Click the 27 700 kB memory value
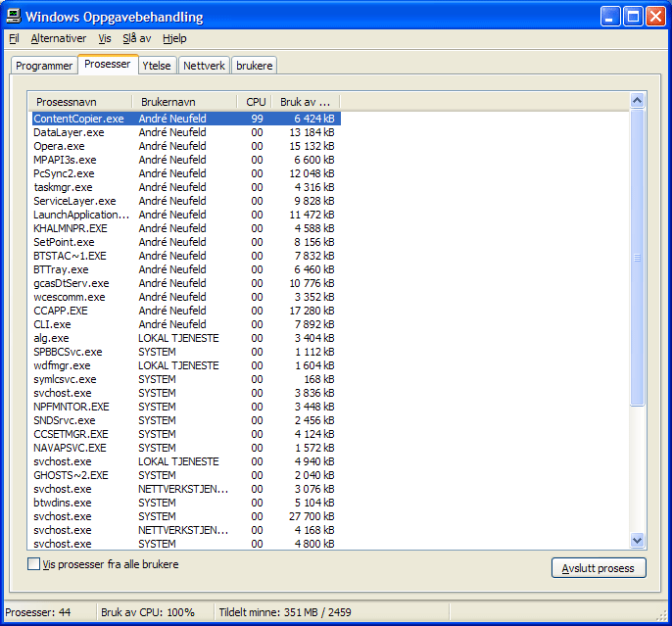 coord(312,516)
